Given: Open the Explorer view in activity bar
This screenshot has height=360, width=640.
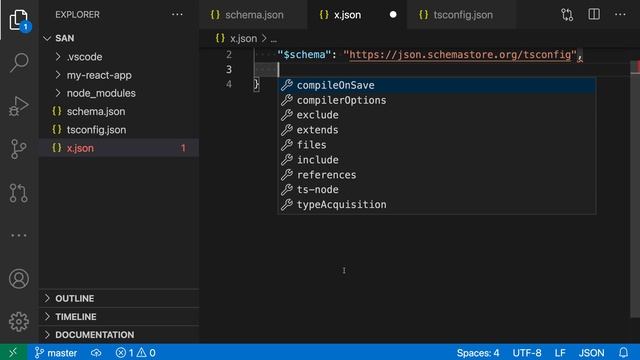Looking at the screenshot, I should [x=19, y=20].
